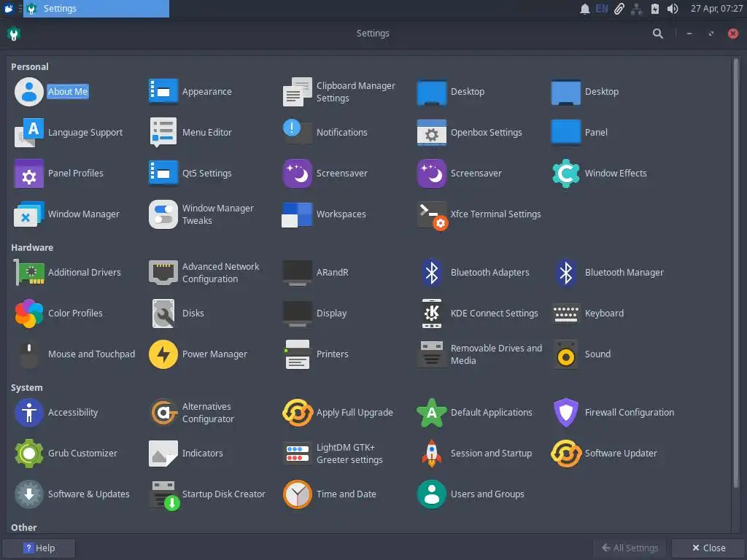
Task: Open Workspaces settings
Action: [325, 214]
